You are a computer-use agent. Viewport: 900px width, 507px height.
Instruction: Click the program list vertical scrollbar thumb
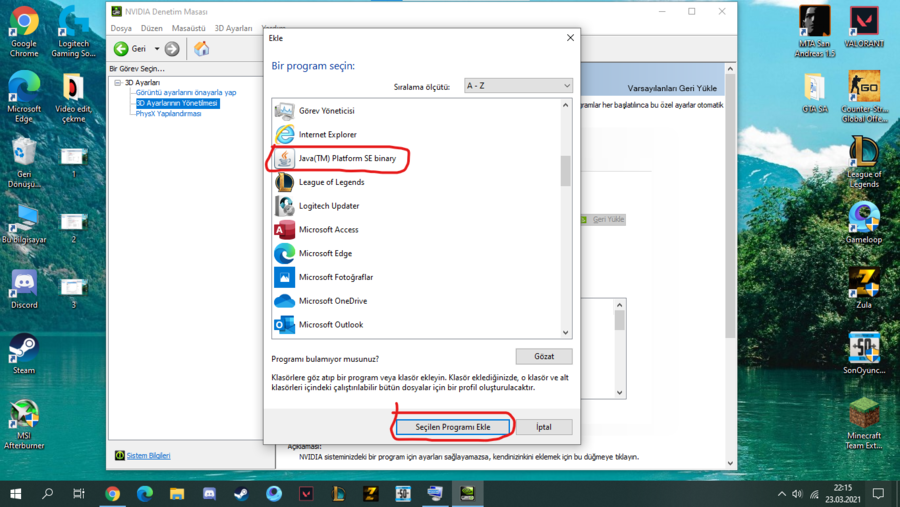coord(565,171)
